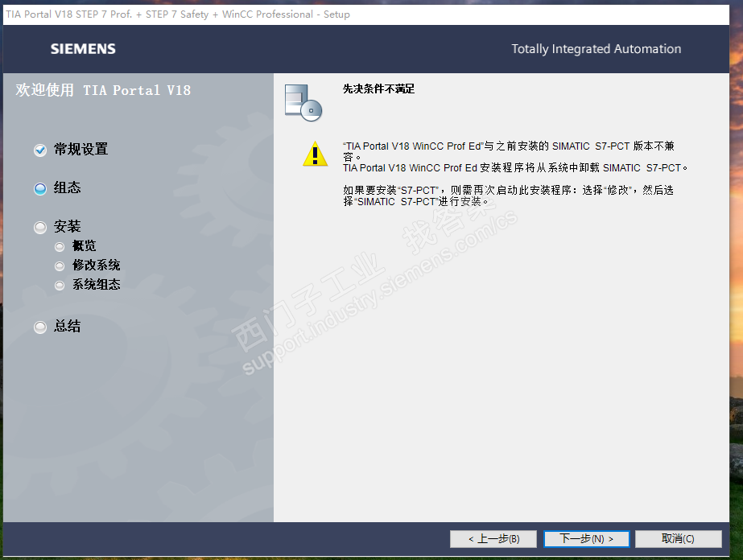Click the 组态 label
743x560 pixels.
pos(68,187)
